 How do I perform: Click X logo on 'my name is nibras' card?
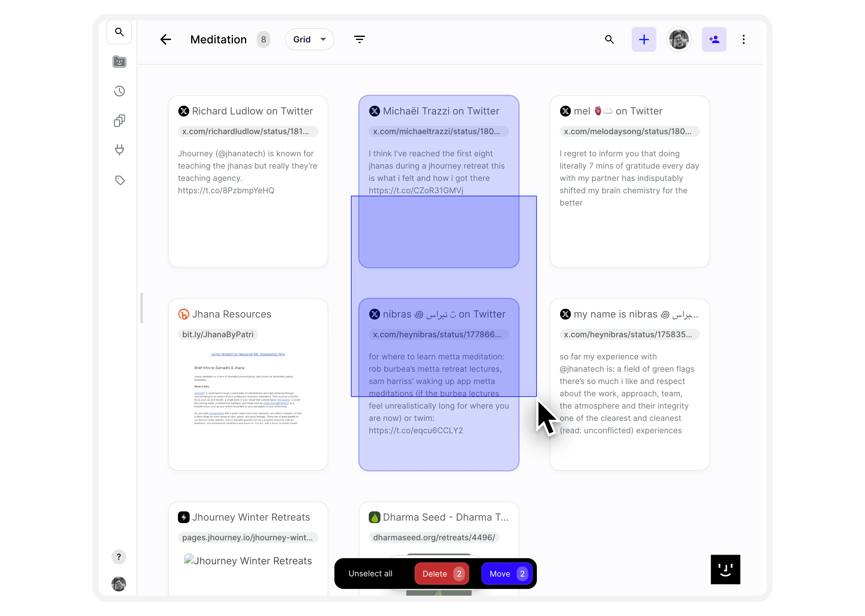point(565,314)
